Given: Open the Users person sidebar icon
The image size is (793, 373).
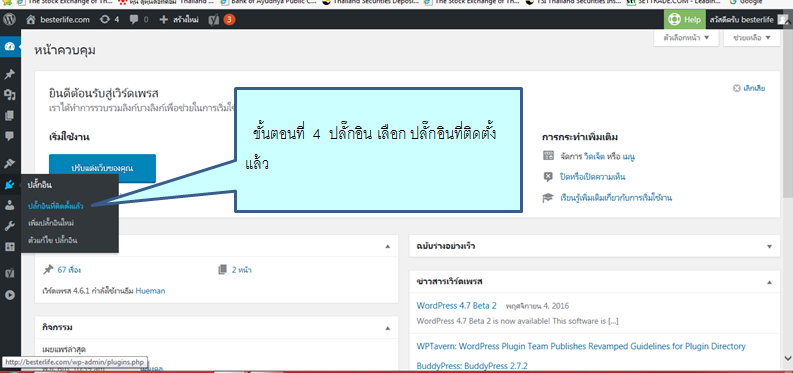Looking at the screenshot, I should 10,205.
